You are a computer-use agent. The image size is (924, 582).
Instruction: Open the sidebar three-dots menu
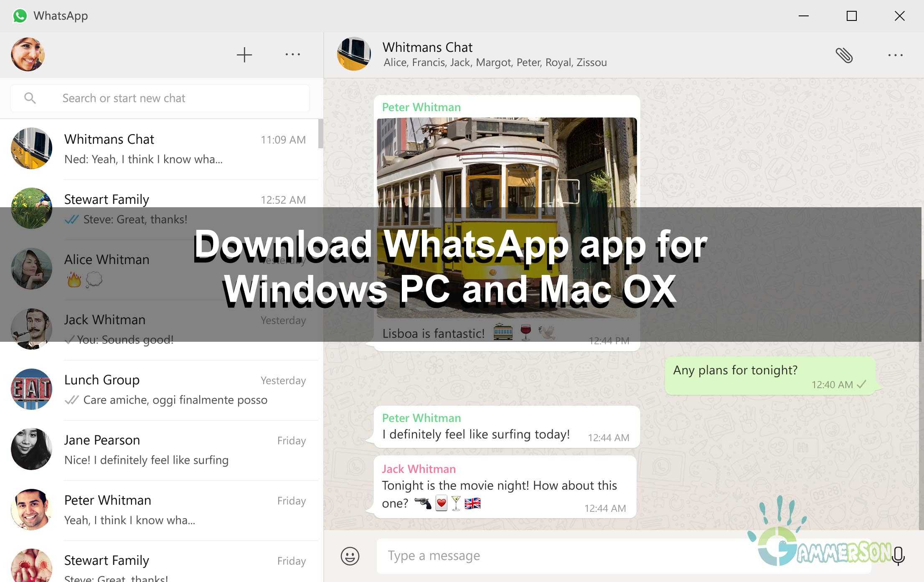click(x=292, y=54)
